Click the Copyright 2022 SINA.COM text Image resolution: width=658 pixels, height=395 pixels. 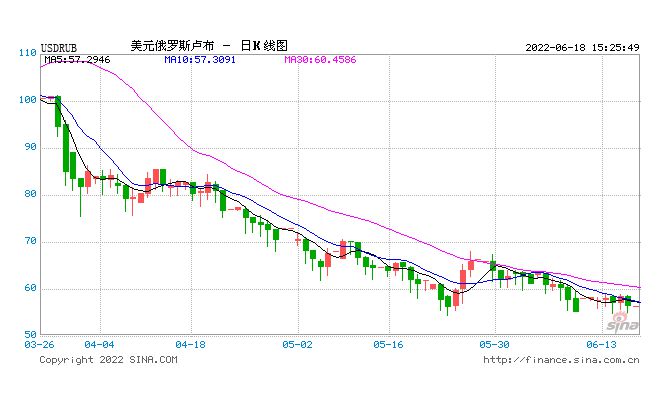pos(108,360)
